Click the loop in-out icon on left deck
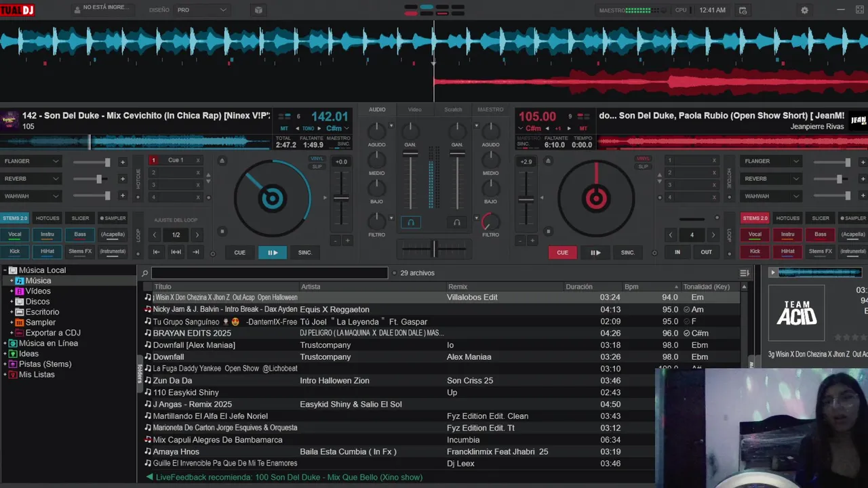The width and height of the screenshot is (868, 488). tap(176, 252)
